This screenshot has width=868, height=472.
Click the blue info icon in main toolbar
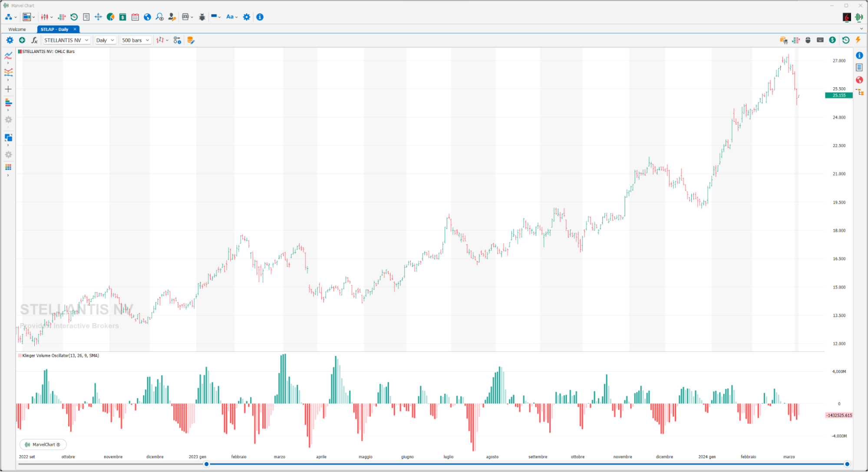(x=260, y=17)
